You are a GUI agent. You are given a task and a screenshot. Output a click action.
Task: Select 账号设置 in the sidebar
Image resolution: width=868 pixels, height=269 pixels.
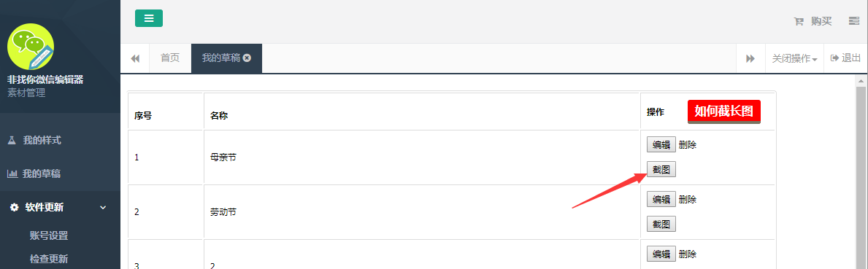49,236
